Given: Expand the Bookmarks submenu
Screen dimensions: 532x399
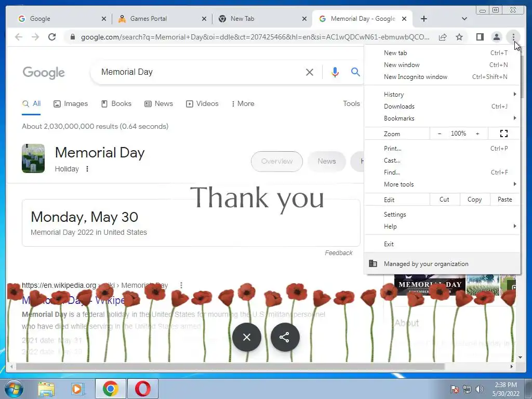Looking at the screenshot, I should (442, 118).
